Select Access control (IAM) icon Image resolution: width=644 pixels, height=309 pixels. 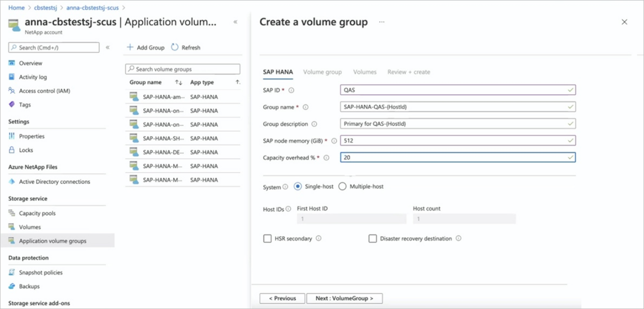pyautogui.click(x=12, y=91)
